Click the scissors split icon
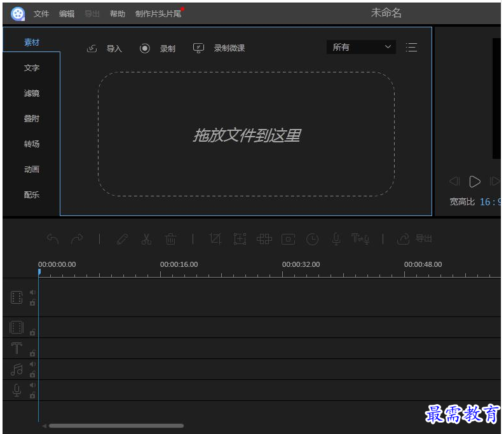 coord(146,239)
